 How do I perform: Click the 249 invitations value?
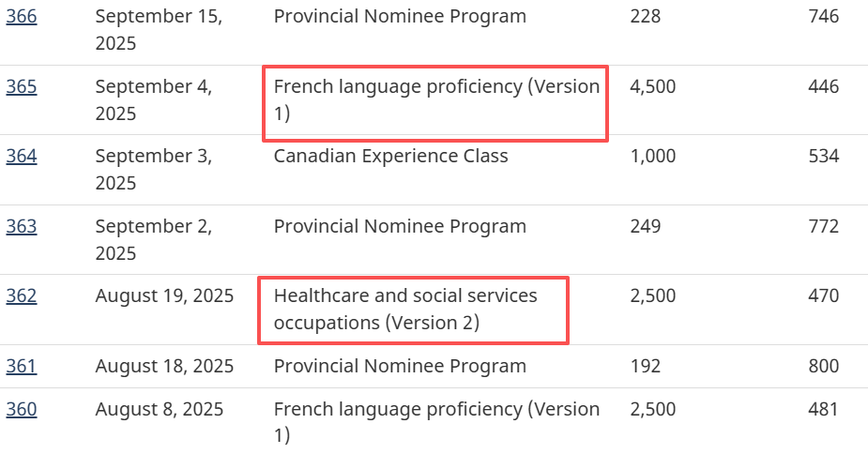click(x=646, y=226)
